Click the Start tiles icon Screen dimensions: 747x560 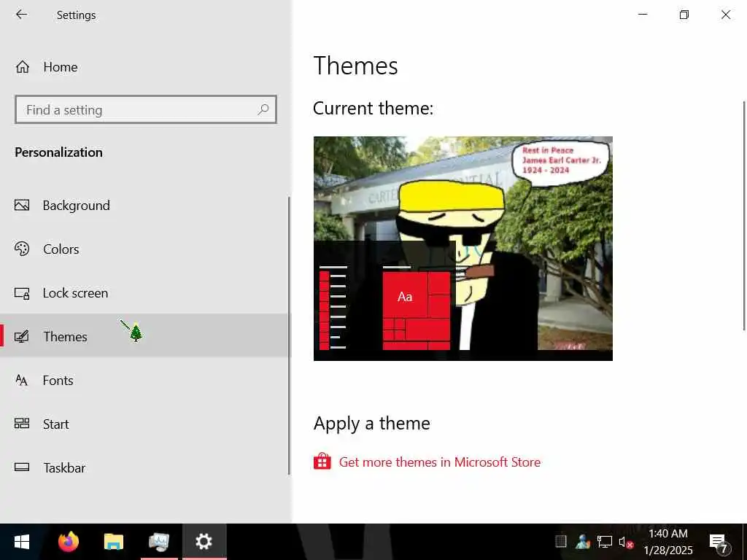tap(22, 424)
